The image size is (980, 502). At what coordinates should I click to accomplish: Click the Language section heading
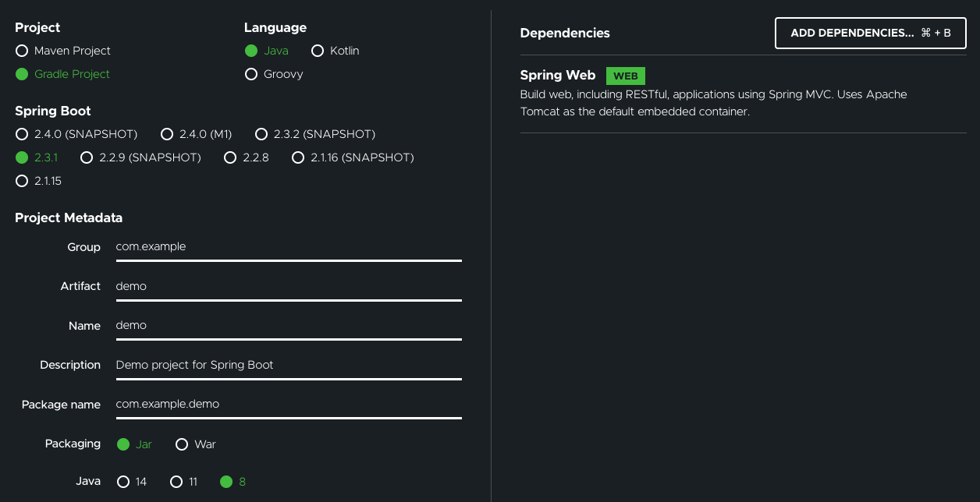(x=275, y=28)
